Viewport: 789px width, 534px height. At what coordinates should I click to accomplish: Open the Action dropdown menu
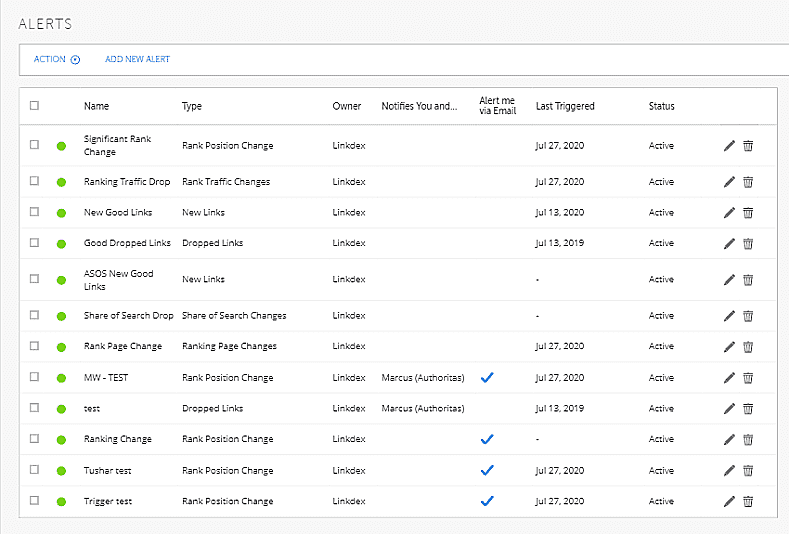56,59
